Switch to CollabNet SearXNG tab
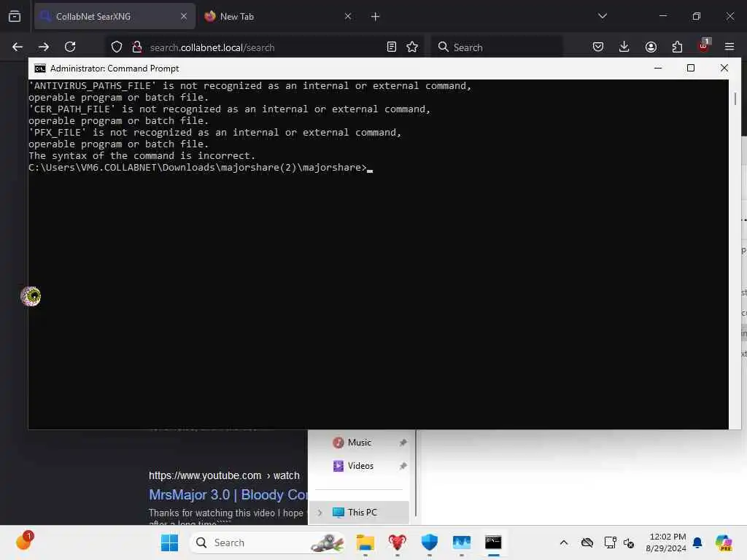Image resolution: width=747 pixels, height=560 pixels. [115, 16]
